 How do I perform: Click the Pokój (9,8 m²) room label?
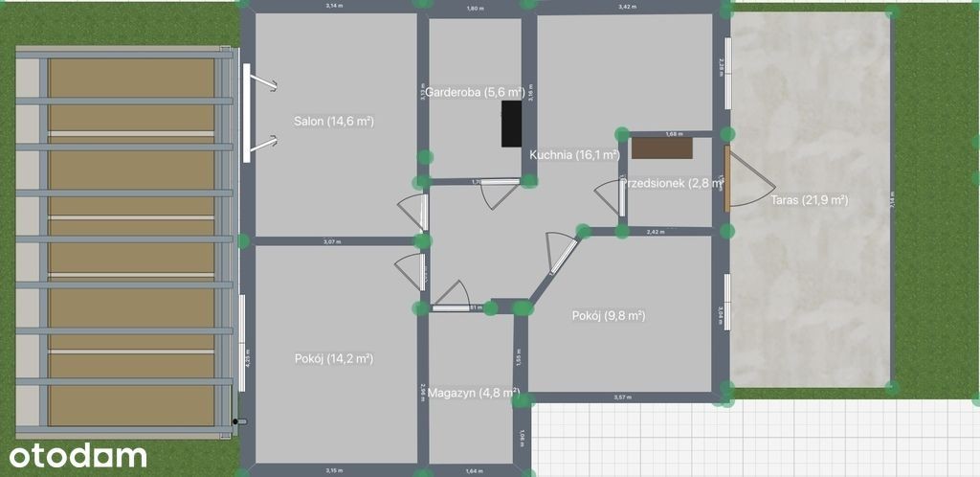(609, 316)
